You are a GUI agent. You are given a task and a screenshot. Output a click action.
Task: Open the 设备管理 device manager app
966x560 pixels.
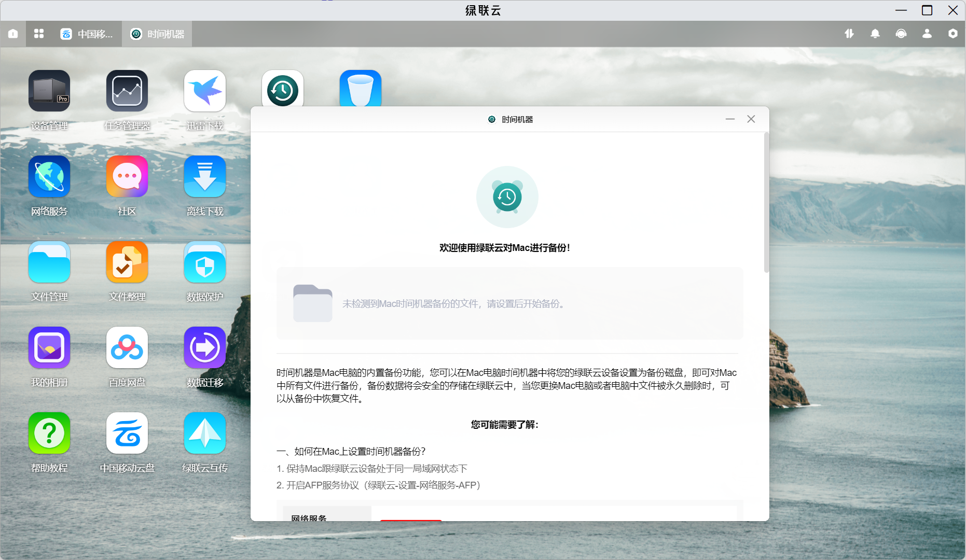[x=49, y=91]
